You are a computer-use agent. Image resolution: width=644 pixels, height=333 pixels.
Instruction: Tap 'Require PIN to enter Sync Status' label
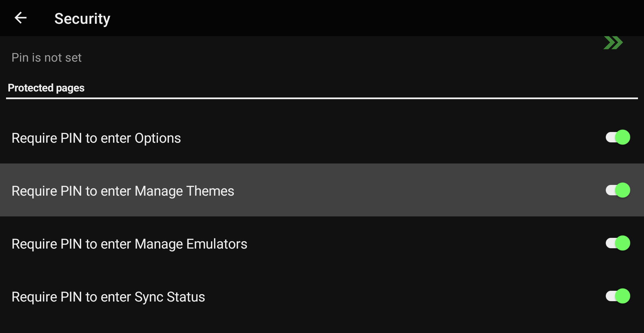point(108,297)
